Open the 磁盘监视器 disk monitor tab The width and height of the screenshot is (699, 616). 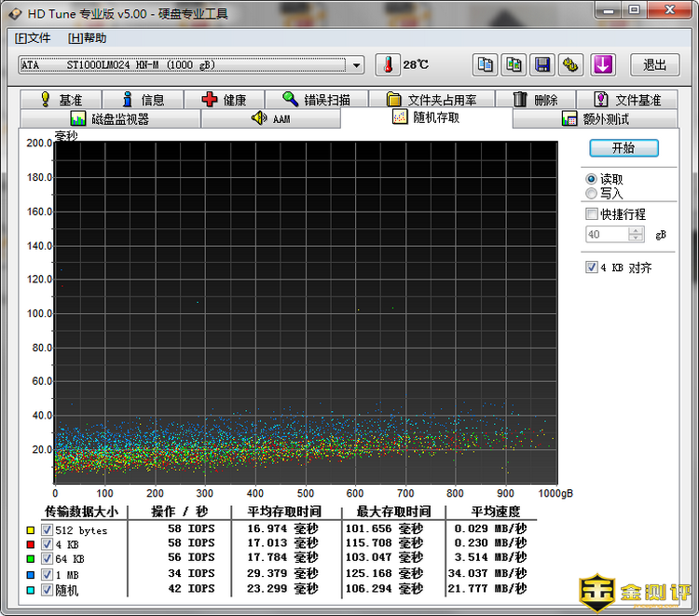(x=110, y=119)
